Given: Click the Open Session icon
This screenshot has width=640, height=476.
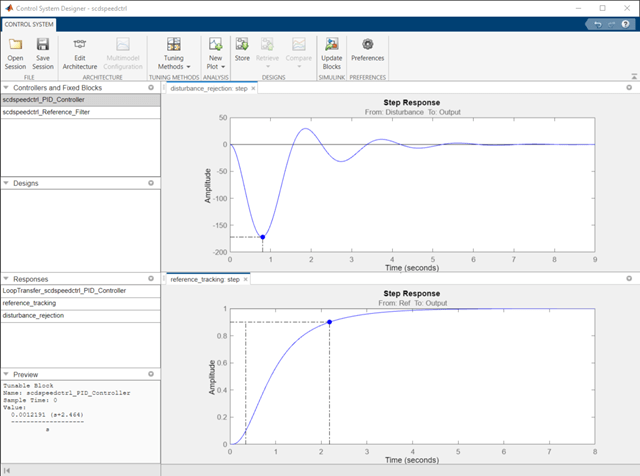Looking at the screenshot, I should pos(15,44).
